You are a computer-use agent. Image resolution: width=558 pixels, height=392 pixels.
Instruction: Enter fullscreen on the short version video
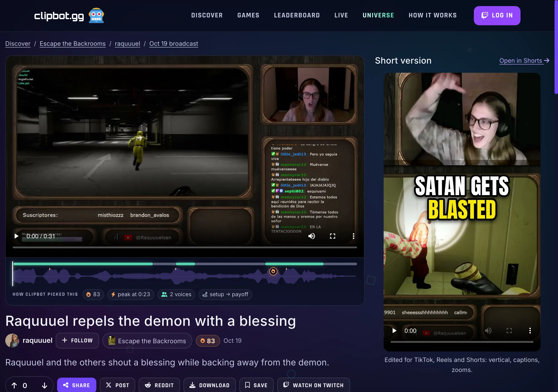tap(509, 331)
